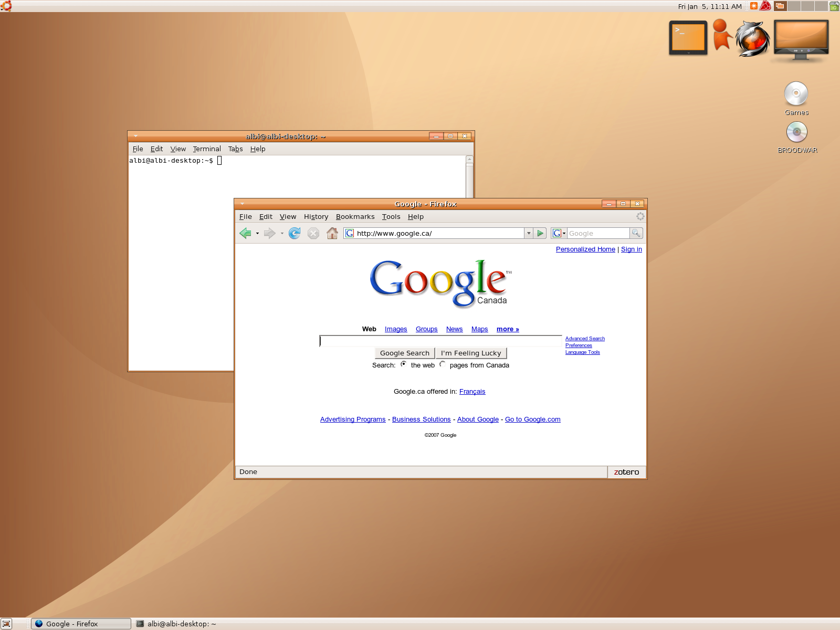Open the search engine selector dropdown
The image size is (840, 630).
pyautogui.click(x=559, y=233)
